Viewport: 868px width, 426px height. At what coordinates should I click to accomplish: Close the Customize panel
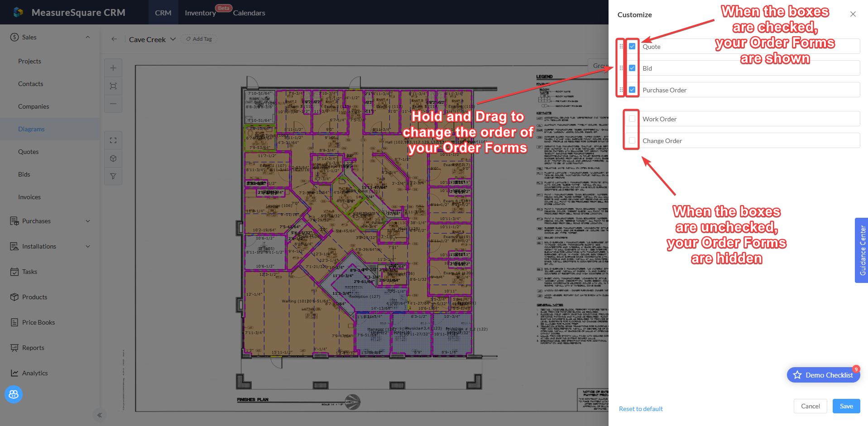pos(853,14)
